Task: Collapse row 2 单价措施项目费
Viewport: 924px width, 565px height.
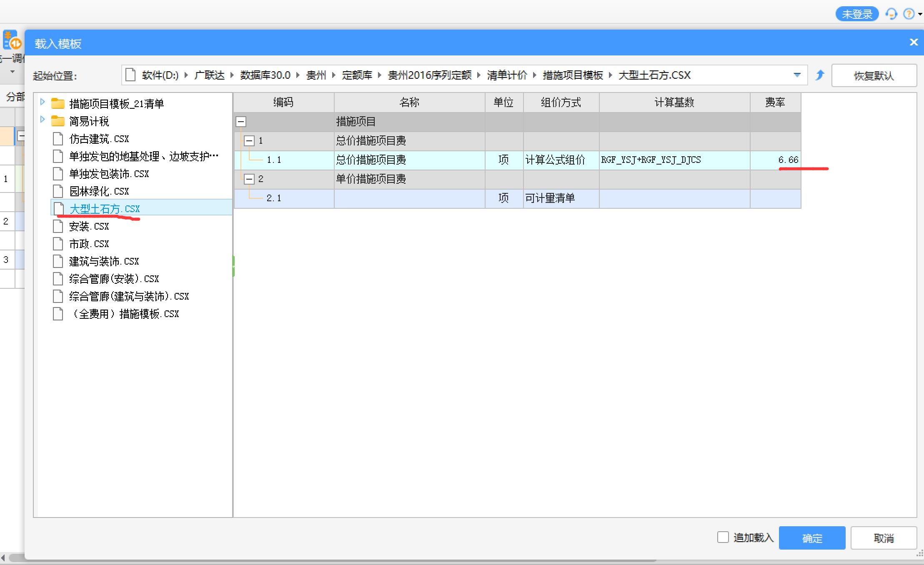Action: pyautogui.click(x=249, y=179)
